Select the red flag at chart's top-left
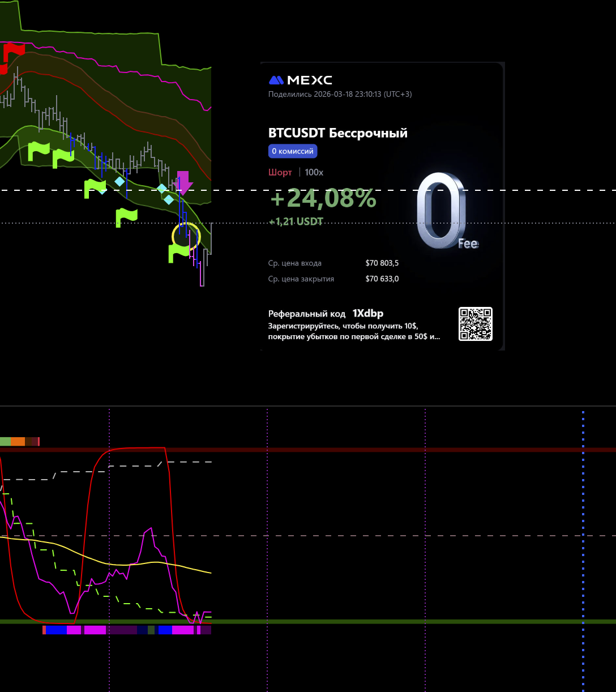Image resolution: width=616 pixels, height=692 pixels. 14,52
